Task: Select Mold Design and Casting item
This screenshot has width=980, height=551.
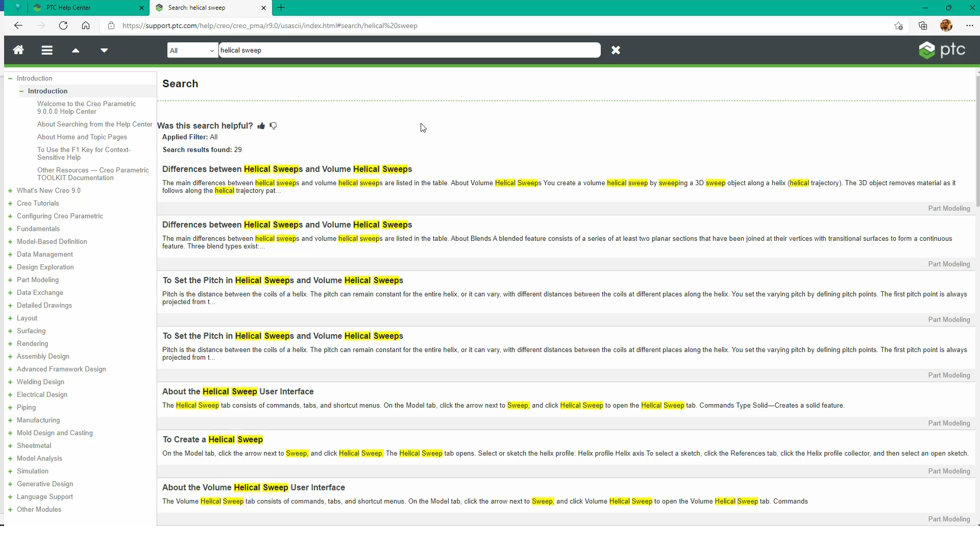Action: [55, 433]
